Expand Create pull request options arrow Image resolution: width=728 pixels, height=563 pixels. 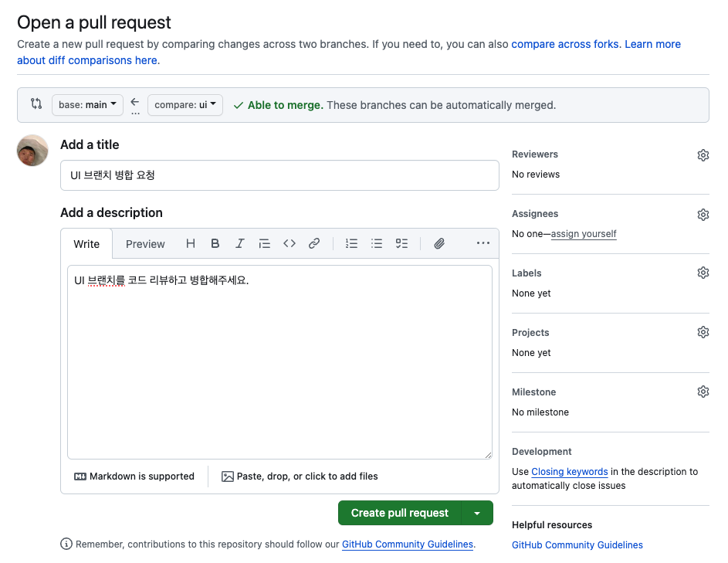(x=477, y=513)
